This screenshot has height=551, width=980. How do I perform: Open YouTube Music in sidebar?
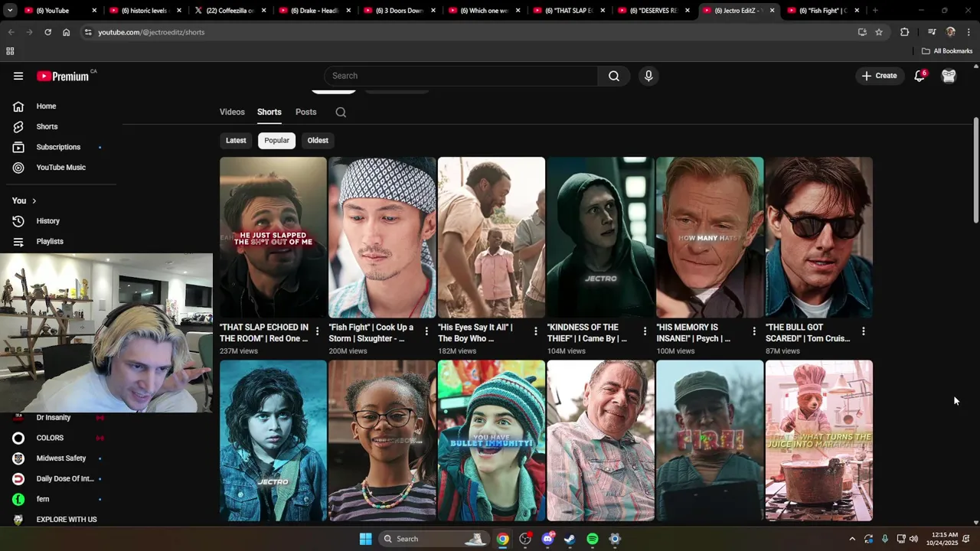(x=61, y=168)
